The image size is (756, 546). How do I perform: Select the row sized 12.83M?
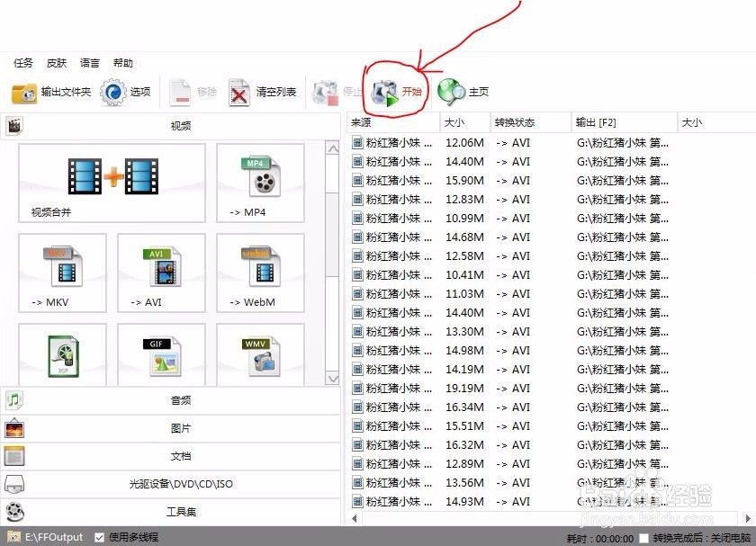coord(551,199)
